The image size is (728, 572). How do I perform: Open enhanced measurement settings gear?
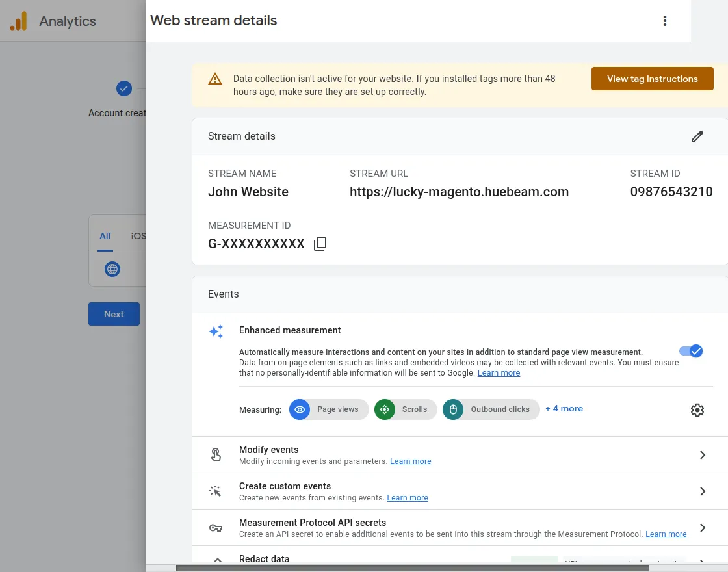pos(697,410)
